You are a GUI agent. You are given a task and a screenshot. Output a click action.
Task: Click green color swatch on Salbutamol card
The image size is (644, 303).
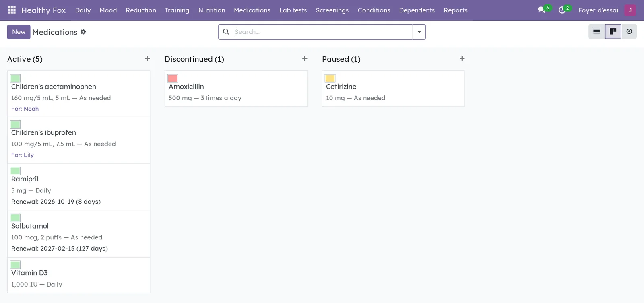[x=15, y=218]
